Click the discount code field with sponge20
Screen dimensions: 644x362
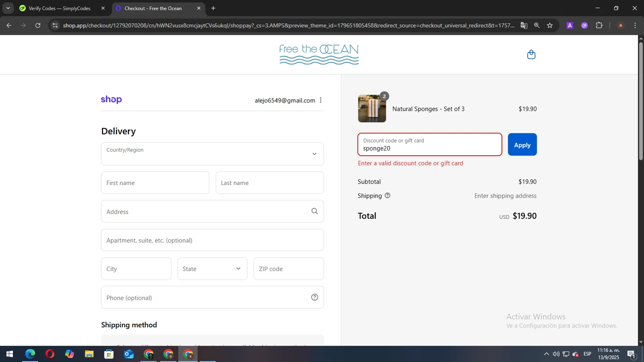(x=430, y=145)
